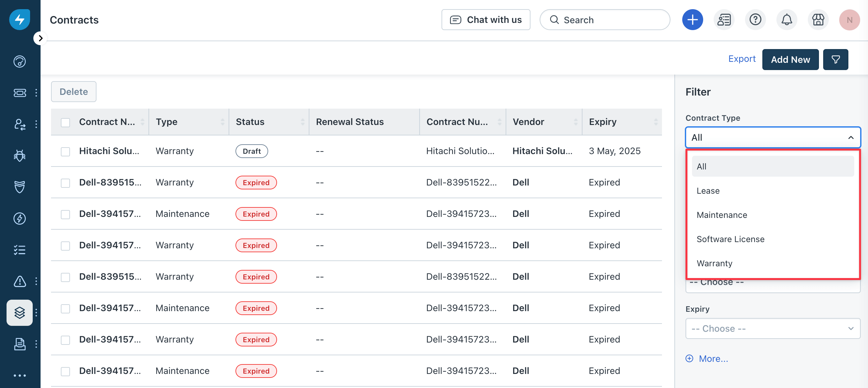Collapse the Contract Type dropdown

point(773,137)
